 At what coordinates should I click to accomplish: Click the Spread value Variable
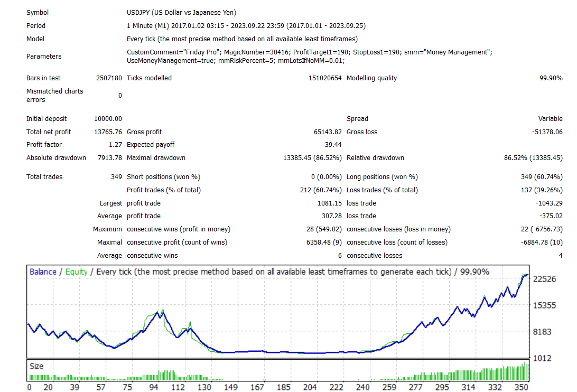550,119
